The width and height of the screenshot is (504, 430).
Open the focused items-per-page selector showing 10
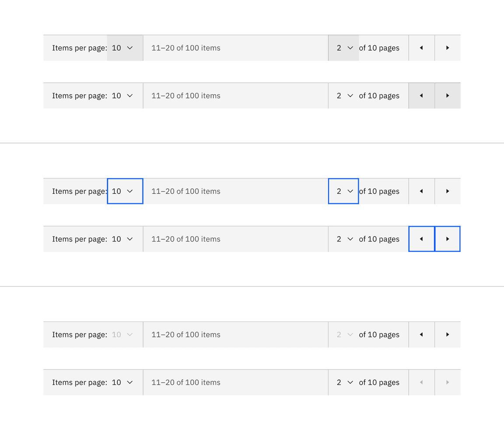(x=125, y=191)
